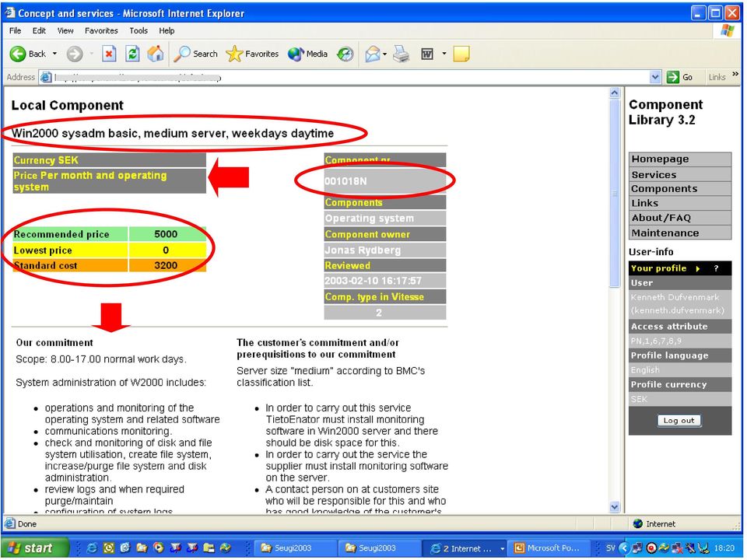Click the Standard cost value 3200
The image size is (747, 560).
pyautogui.click(x=166, y=265)
